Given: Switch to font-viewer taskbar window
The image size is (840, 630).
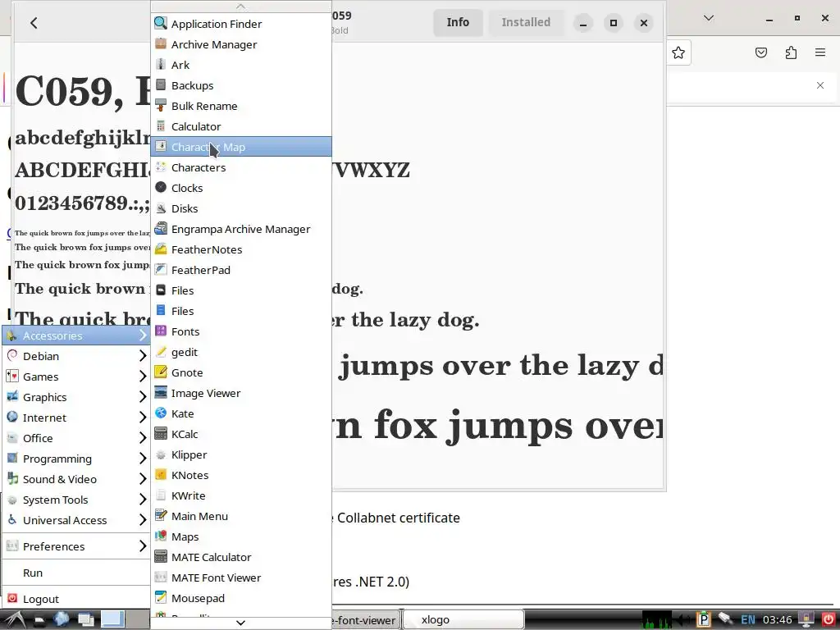Looking at the screenshot, I should pyautogui.click(x=366, y=620).
